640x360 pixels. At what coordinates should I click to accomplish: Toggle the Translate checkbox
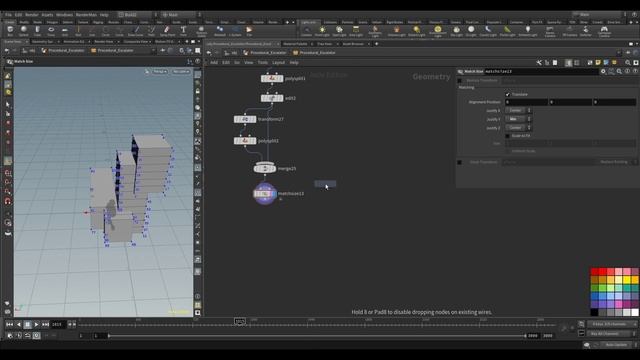pos(508,94)
